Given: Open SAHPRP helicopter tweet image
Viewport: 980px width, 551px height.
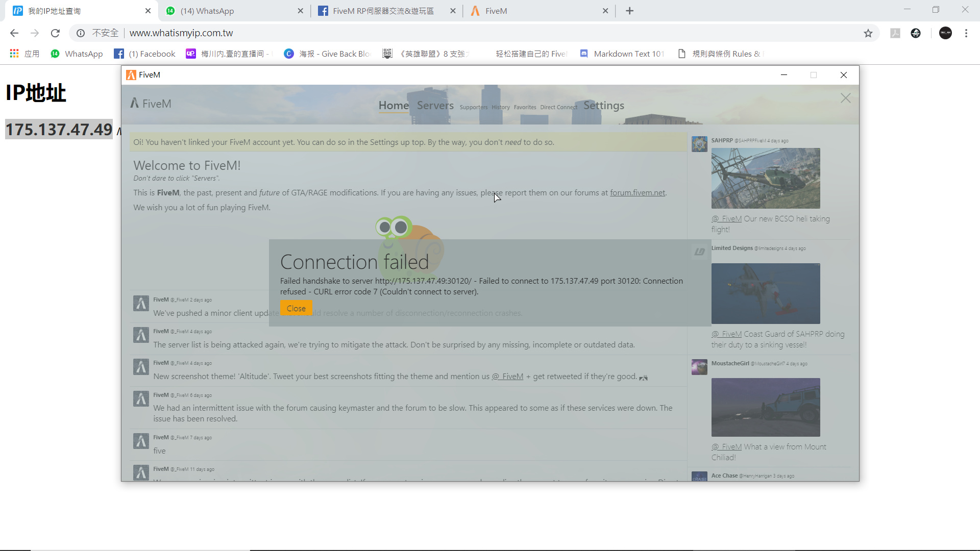Looking at the screenshot, I should click(x=766, y=178).
